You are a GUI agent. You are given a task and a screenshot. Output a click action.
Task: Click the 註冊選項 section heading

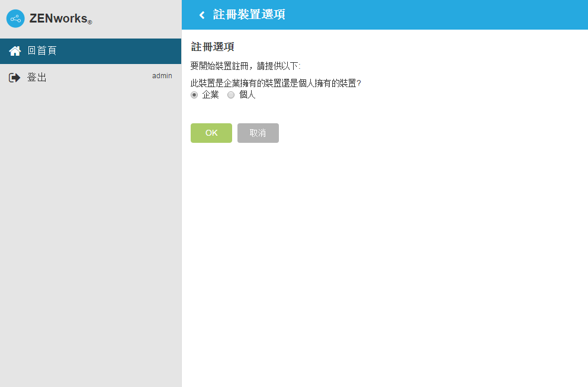point(213,47)
